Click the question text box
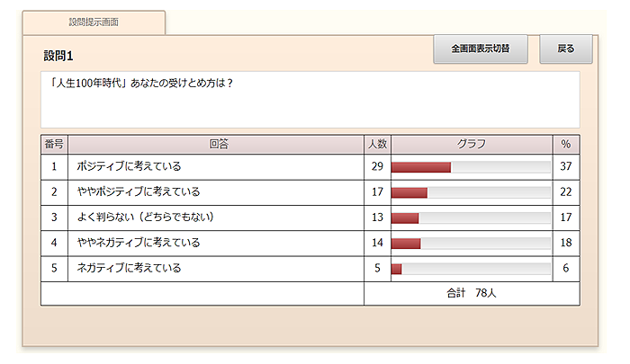 pyautogui.click(x=310, y=100)
